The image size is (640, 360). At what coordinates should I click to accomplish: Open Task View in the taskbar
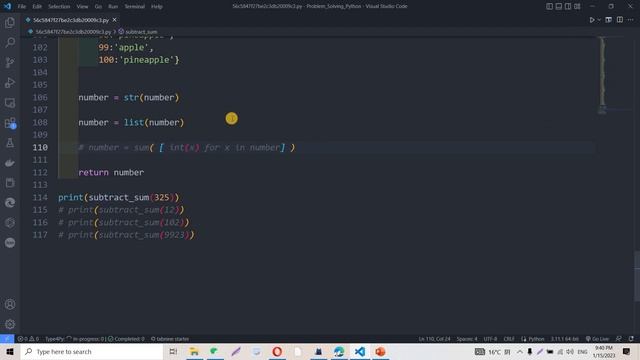click(173, 351)
